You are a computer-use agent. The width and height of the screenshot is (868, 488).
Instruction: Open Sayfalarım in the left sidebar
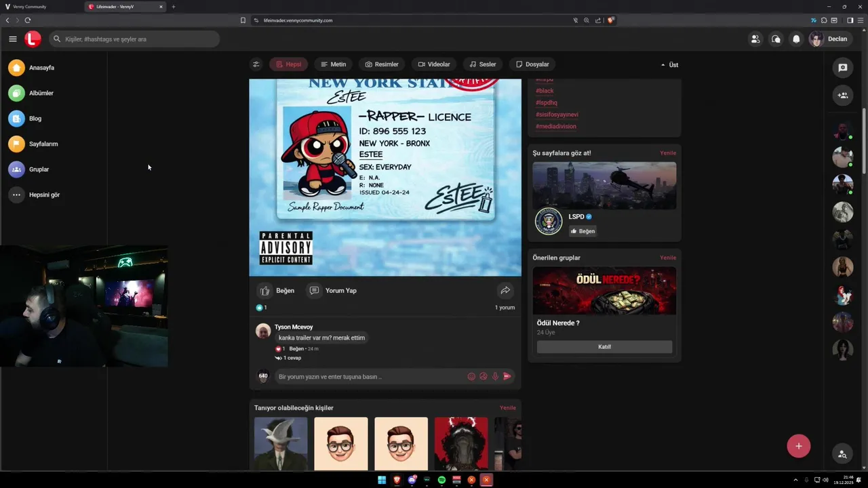(33, 144)
